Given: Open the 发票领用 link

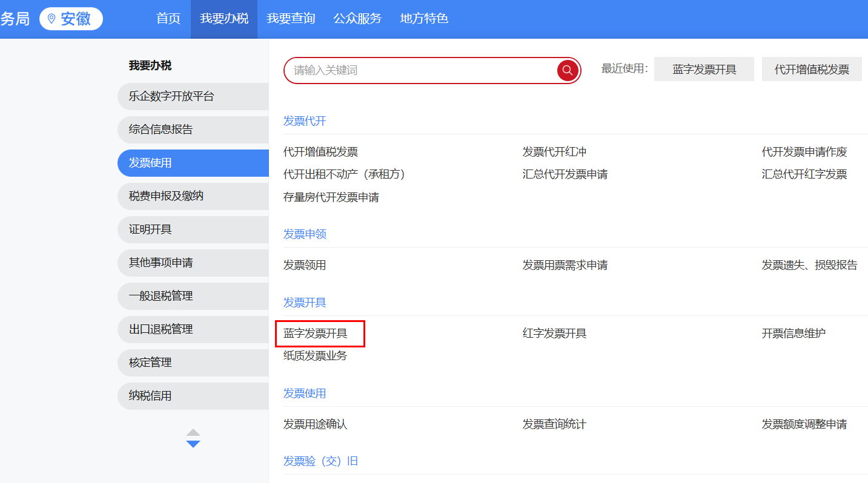Looking at the screenshot, I should (x=305, y=265).
